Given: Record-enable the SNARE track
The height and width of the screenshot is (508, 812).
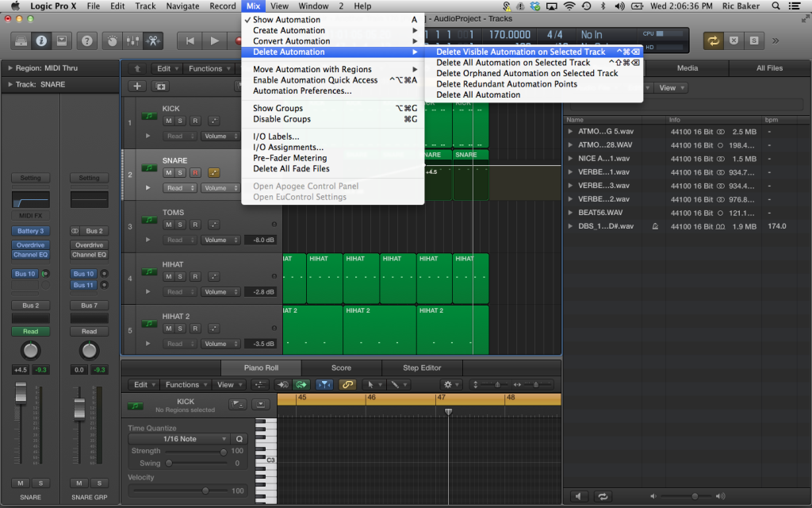Looking at the screenshot, I should pyautogui.click(x=195, y=172).
